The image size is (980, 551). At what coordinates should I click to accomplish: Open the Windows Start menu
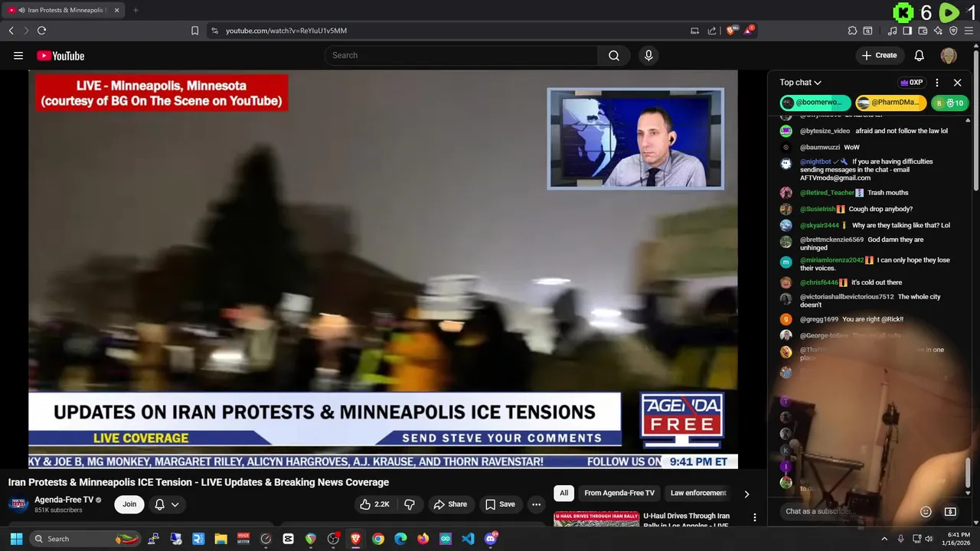tap(16, 539)
